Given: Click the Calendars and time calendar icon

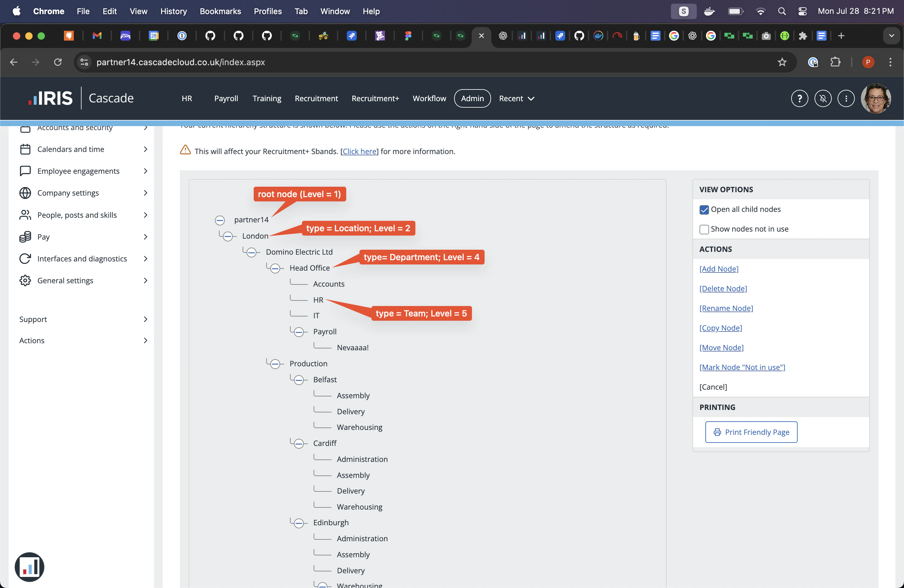Looking at the screenshot, I should (25, 149).
